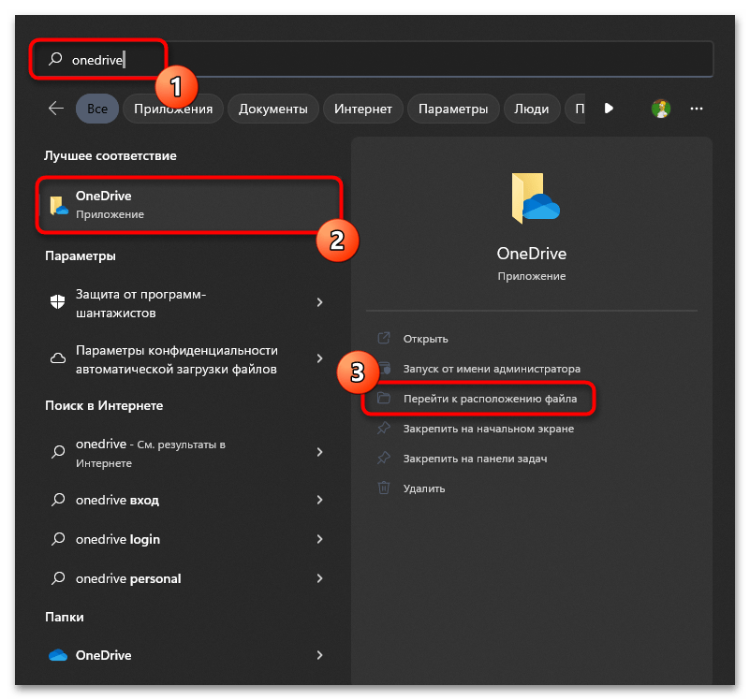This screenshot has width=750, height=700.
Task: Select the onedrive login suggestion
Action: click(x=185, y=539)
